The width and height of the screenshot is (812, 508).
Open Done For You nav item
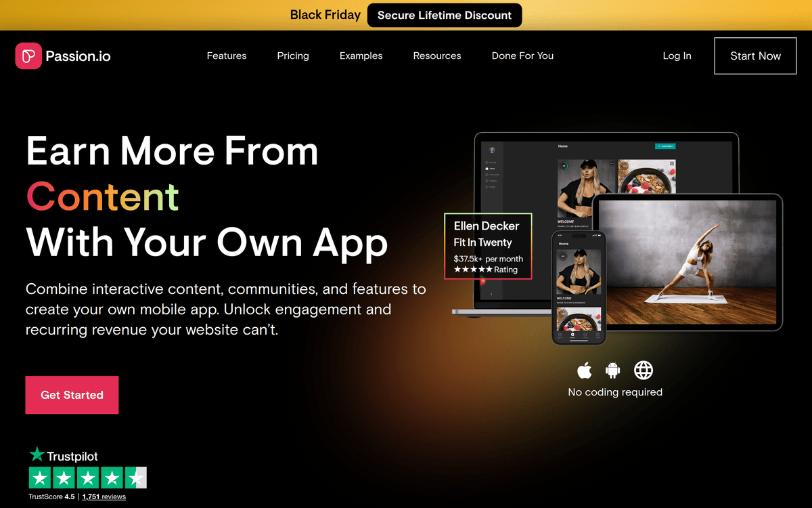pyautogui.click(x=522, y=56)
